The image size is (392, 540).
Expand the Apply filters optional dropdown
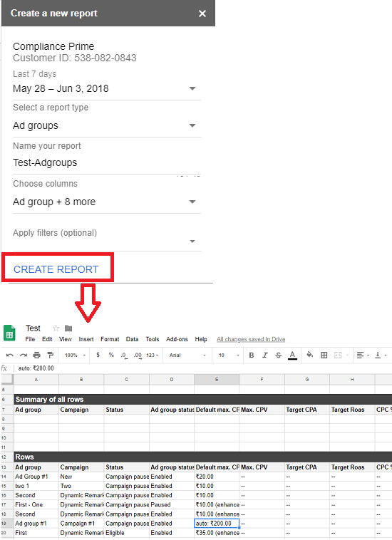[x=107, y=241]
